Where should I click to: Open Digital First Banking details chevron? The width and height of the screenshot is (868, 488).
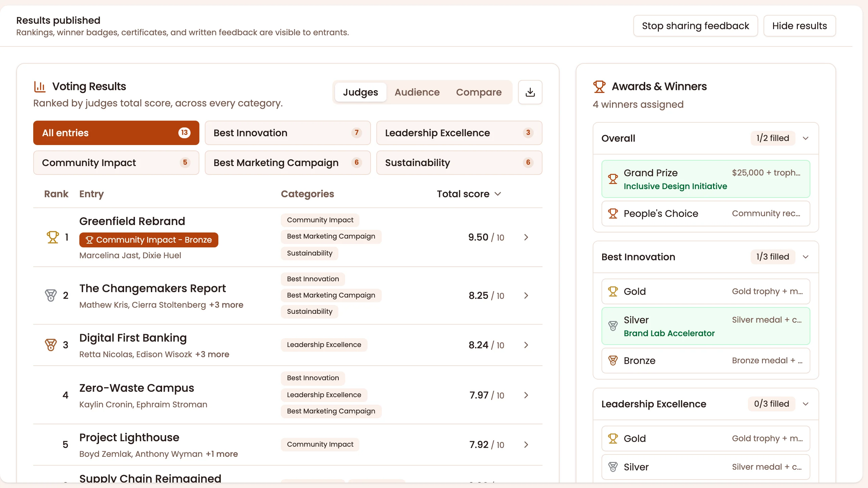pos(526,345)
